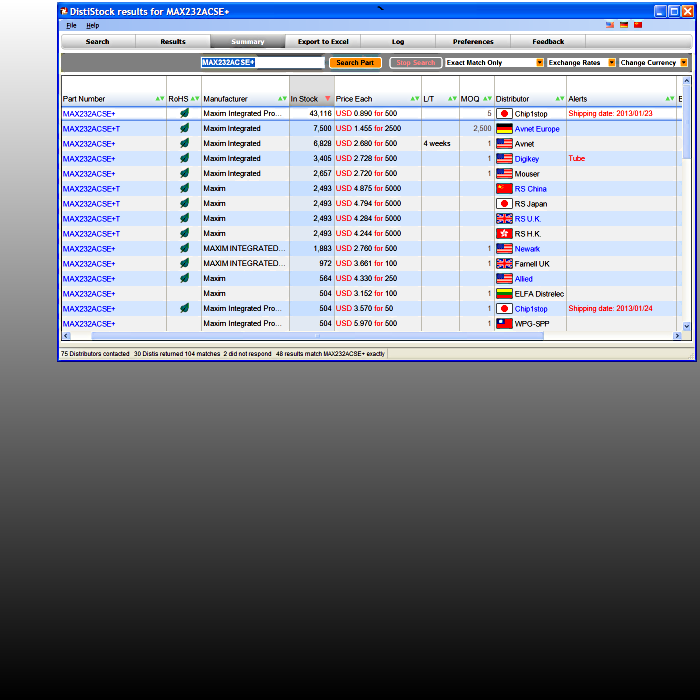Select the red "Tube" alert text

pos(576,158)
